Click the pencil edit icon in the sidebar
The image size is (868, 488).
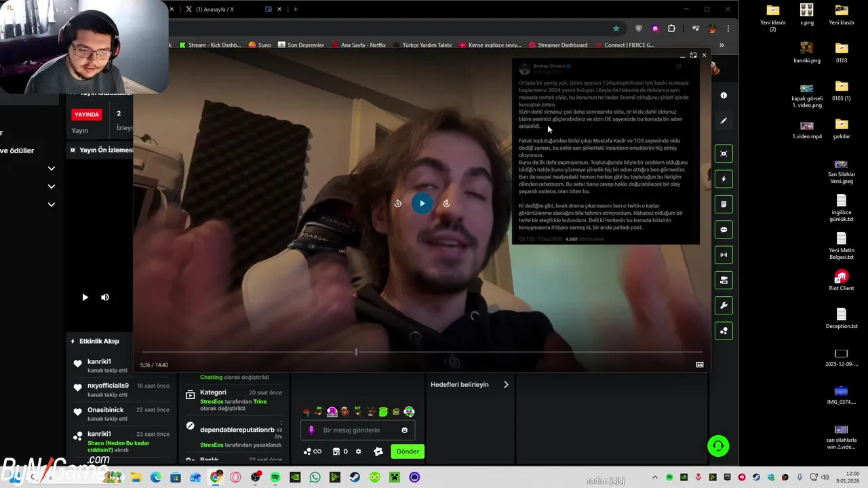coord(724,121)
